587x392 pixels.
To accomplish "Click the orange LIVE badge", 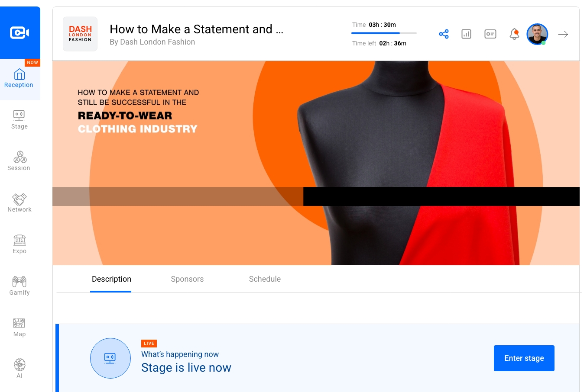I will pos(149,343).
